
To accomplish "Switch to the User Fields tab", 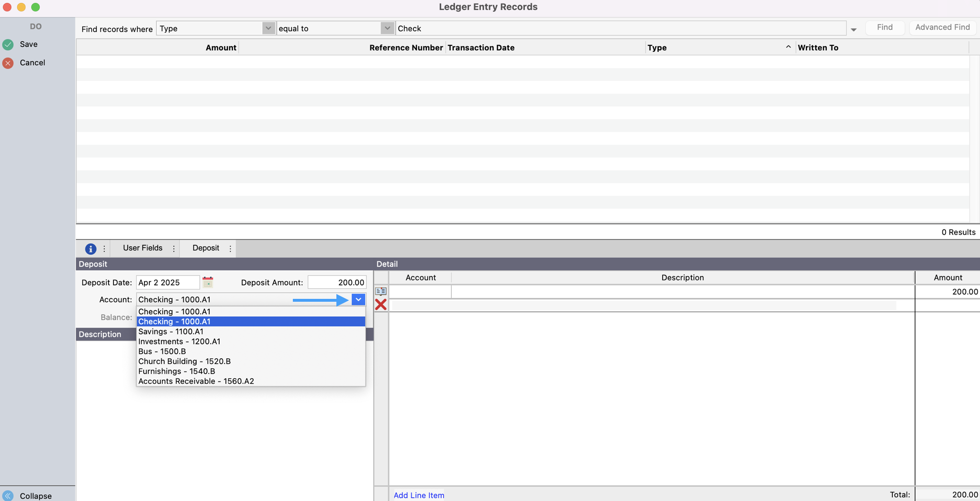I will (x=143, y=248).
